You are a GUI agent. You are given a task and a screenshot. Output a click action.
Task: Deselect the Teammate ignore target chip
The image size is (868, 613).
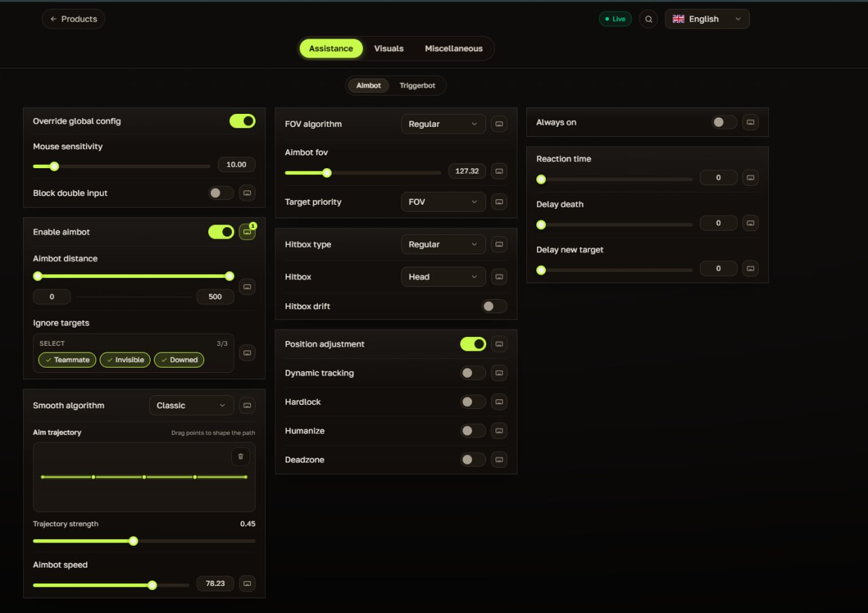pyautogui.click(x=67, y=360)
